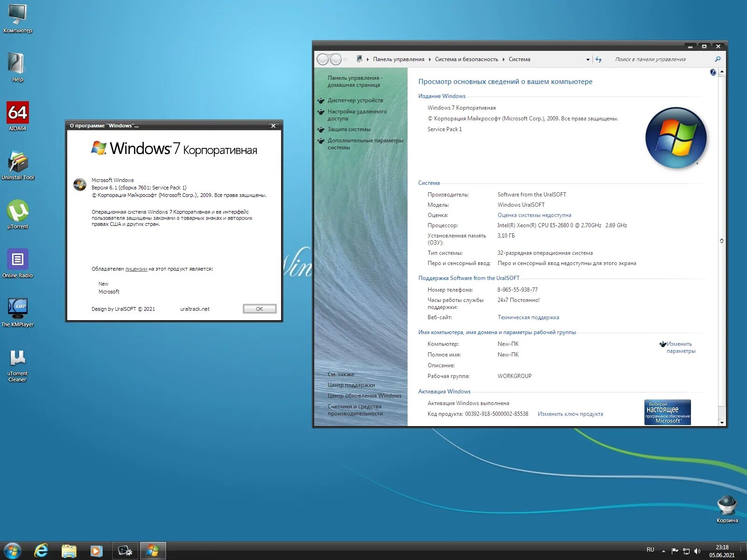Open the лицензии link in About dialog
This screenshot has width=747, height=560.
pyautogui.click(x=136, y=269)
